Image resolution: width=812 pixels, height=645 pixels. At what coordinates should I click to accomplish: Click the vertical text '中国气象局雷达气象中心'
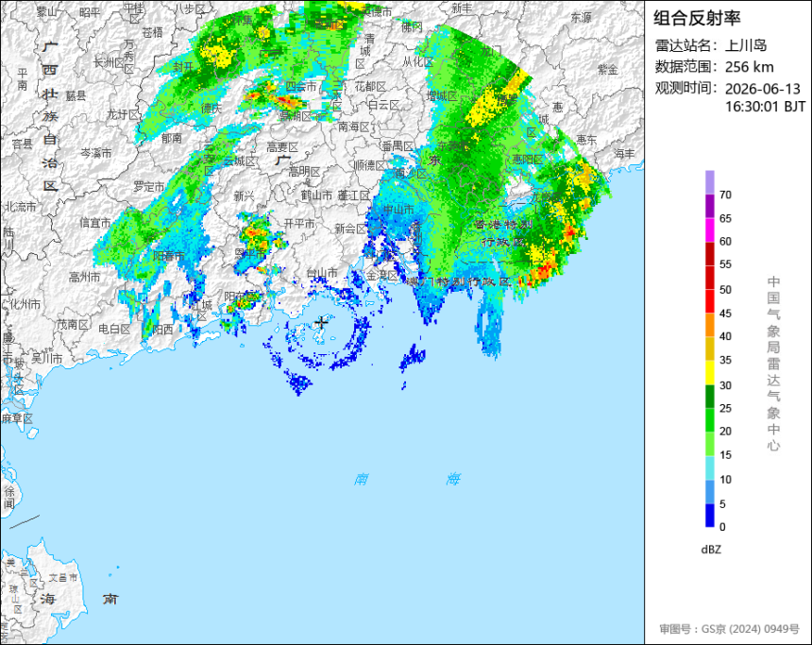[773, 364]
